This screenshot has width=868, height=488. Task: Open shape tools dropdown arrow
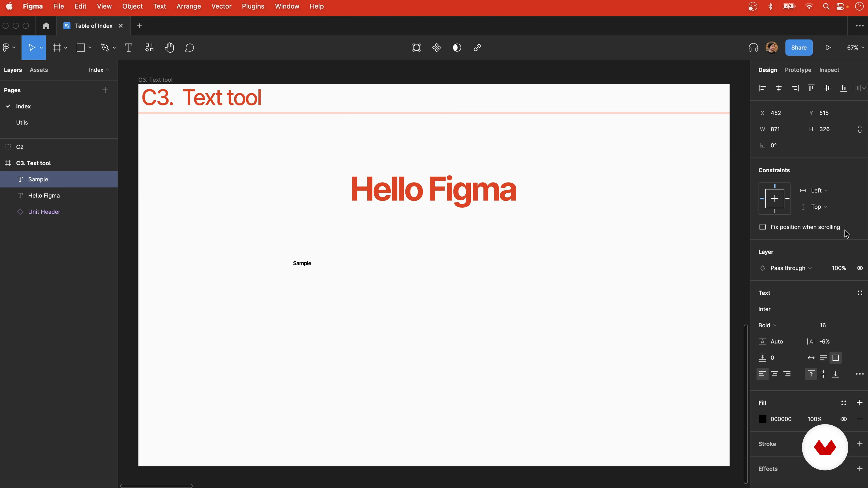pos(90,48)
